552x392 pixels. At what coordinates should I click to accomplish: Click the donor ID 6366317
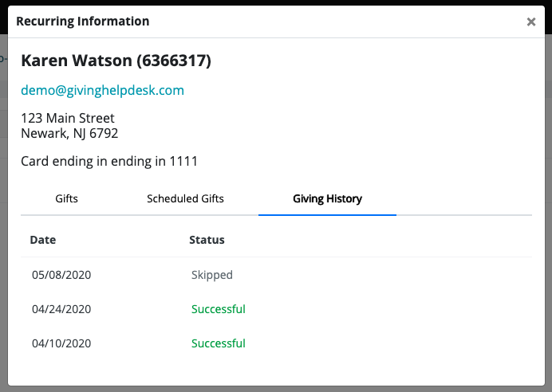(174, 61)
